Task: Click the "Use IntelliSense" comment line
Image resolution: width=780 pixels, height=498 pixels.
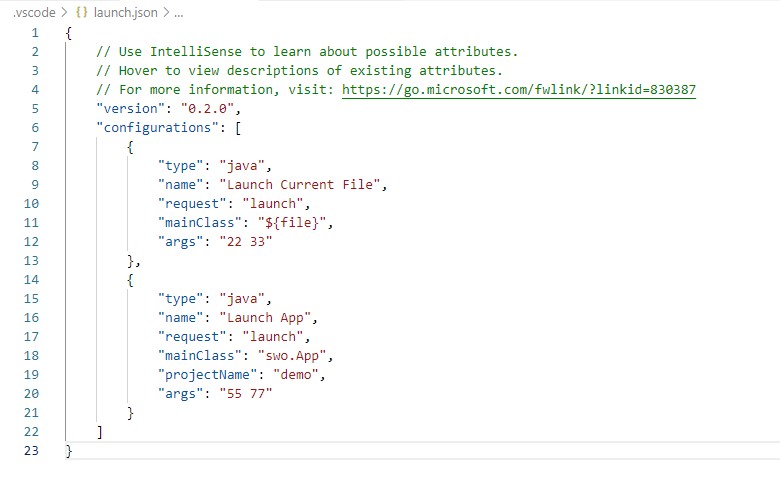Action: click(305, 52)
